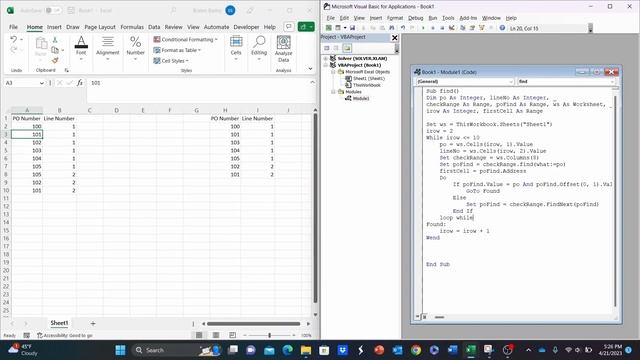640x360 pixels.
Task: Open the Add-Ins menu in VBA editor
Action: tap(468, 18)
